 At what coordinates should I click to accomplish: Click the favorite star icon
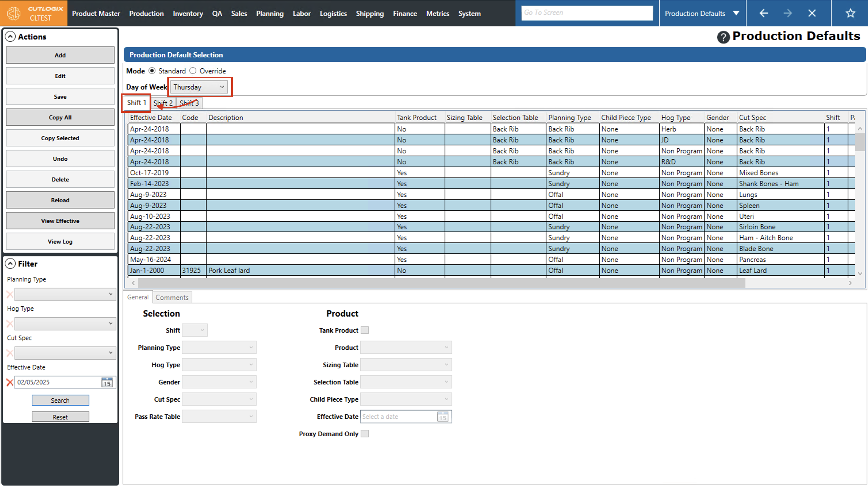coord(850,13)
